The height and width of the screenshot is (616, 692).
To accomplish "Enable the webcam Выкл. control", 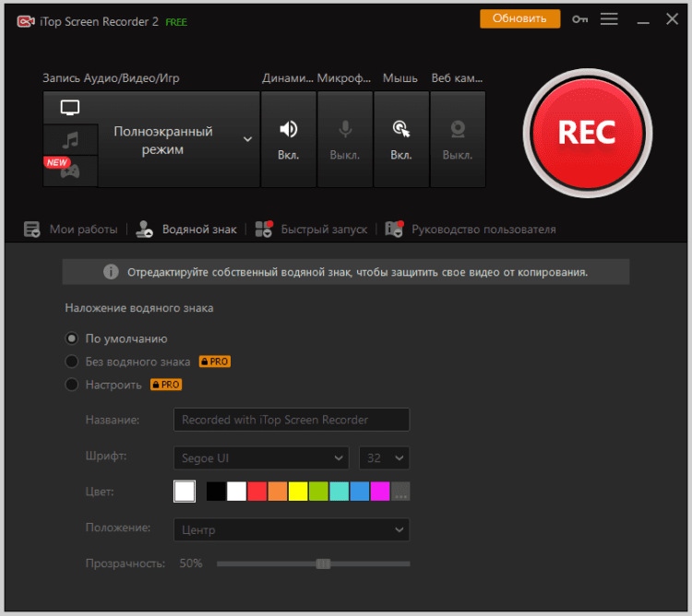I will [458, 139].
